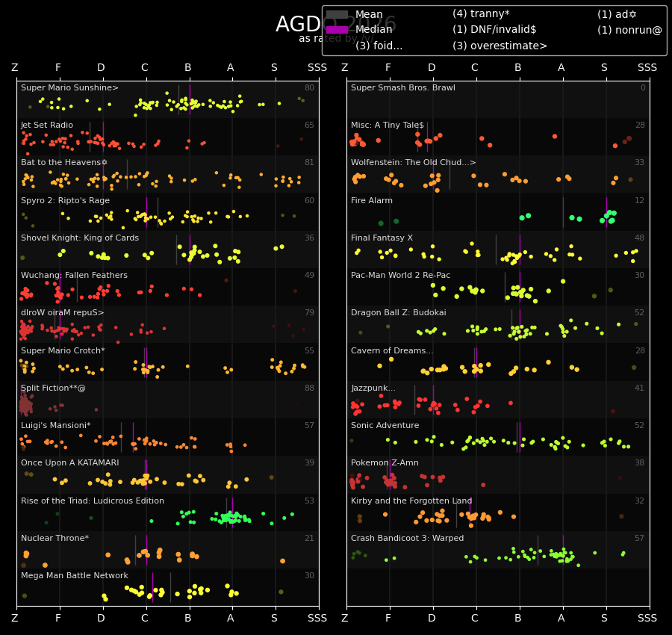
Task: Click the 'Sonic Adventure' row title
Action: coord(385,425)
